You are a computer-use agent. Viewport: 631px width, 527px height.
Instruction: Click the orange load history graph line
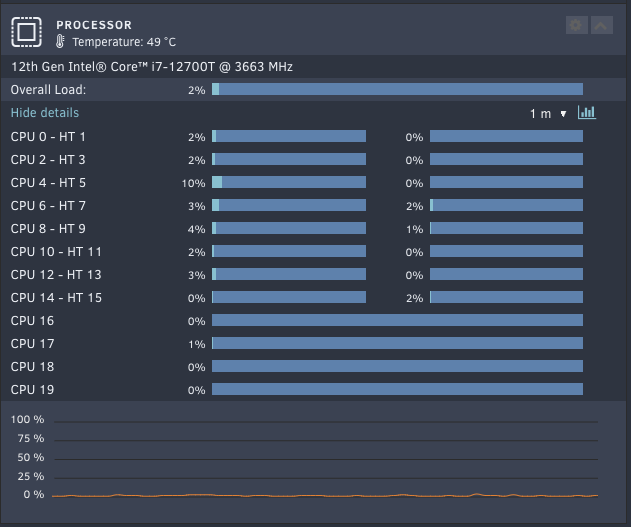tap(325, 495)
